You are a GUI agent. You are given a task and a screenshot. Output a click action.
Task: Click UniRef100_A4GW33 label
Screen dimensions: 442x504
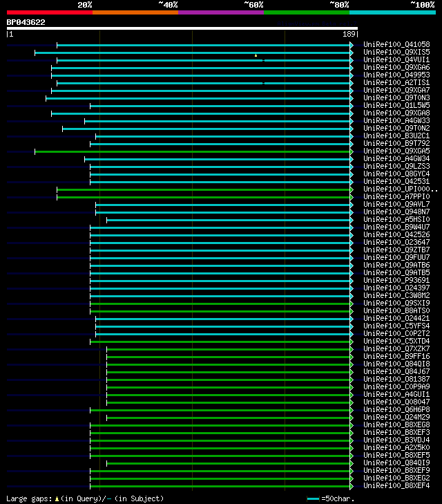coord(396,120)
